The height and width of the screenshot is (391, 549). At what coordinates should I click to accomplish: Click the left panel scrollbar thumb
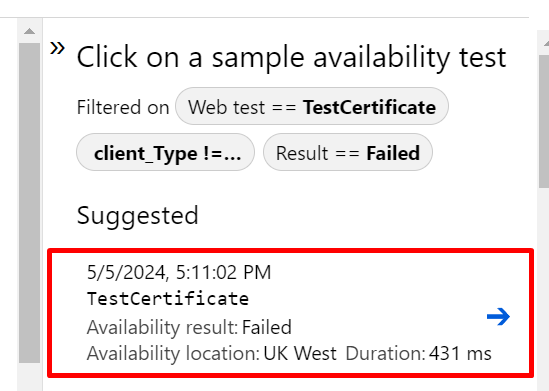pyautogui.click(x=29, y=203)
